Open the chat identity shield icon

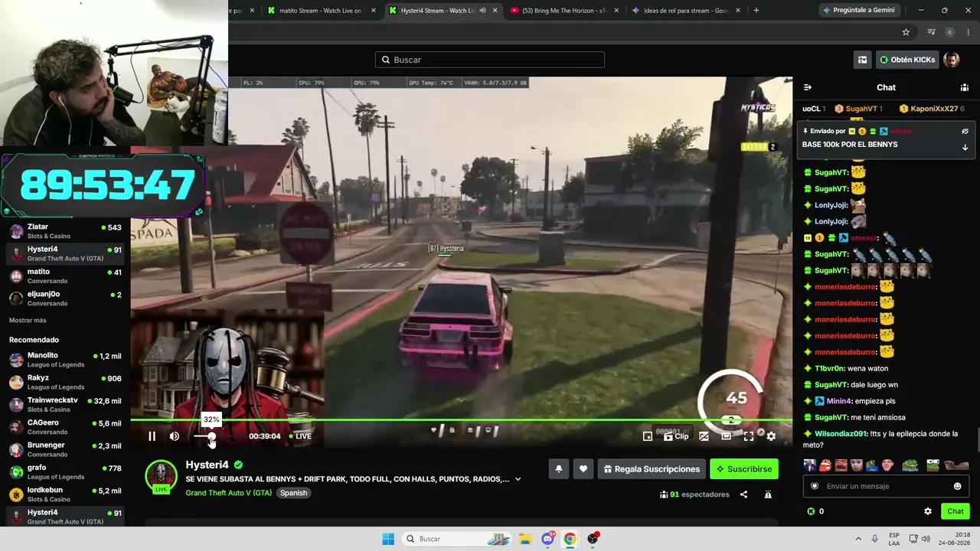click(x=815, y=486)
